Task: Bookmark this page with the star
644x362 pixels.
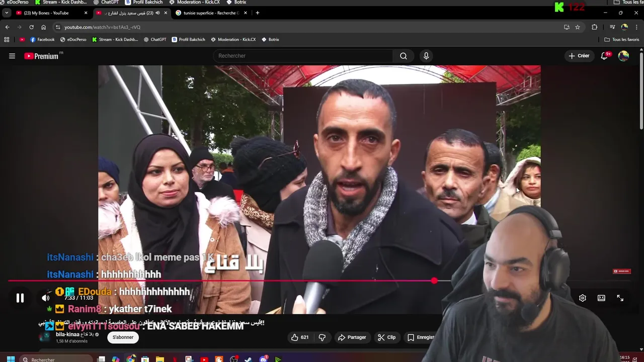Action: [x=578, y=27]
